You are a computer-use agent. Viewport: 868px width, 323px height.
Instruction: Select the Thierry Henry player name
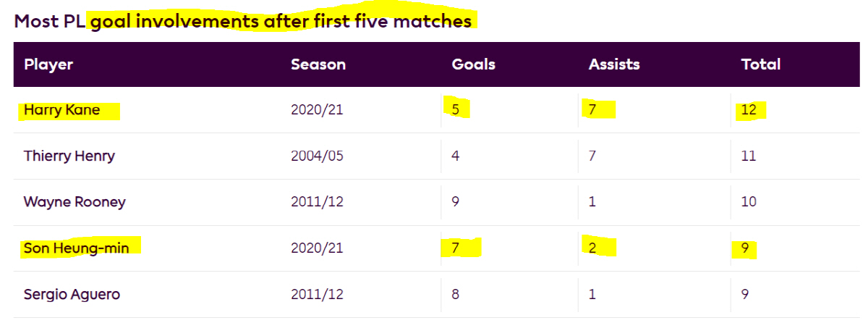[x=69, y=156]
